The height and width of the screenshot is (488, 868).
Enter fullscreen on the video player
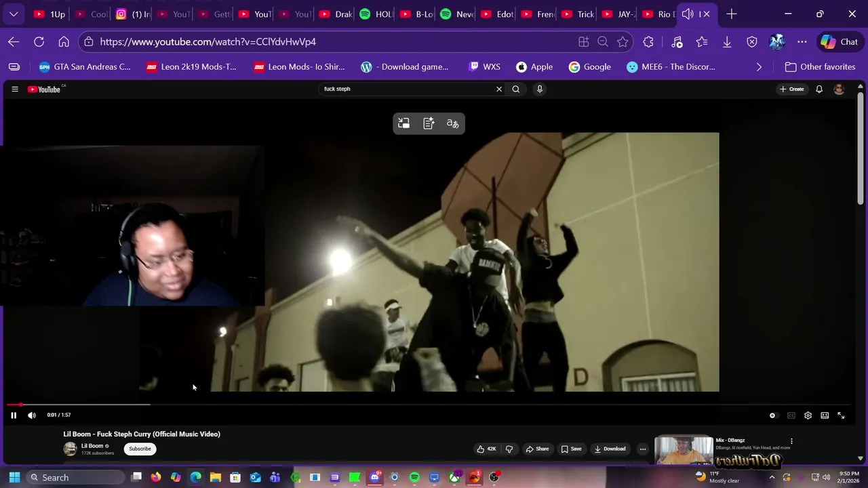point(841,415)
